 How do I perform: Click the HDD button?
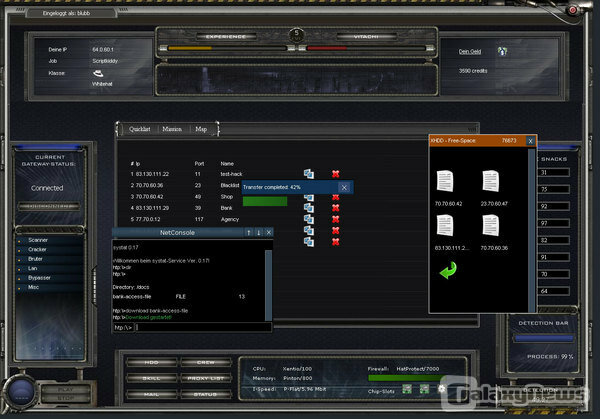click(151, 362)
